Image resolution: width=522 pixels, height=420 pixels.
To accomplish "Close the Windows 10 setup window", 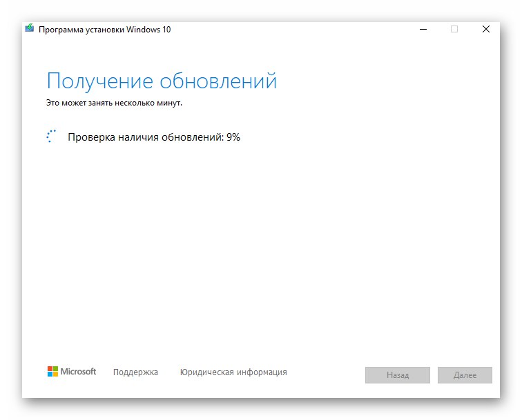I will 485,29.
